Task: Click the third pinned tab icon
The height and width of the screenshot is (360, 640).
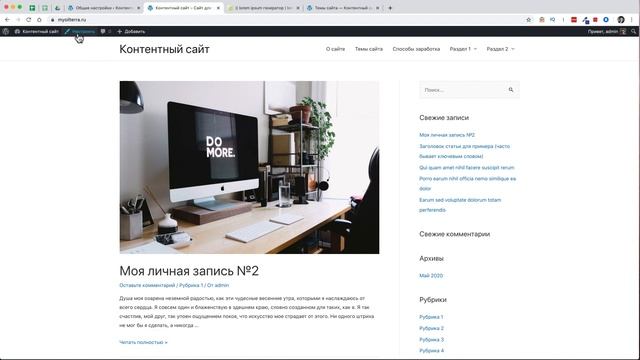Action: pyautogui.click(x=58, y=8)
